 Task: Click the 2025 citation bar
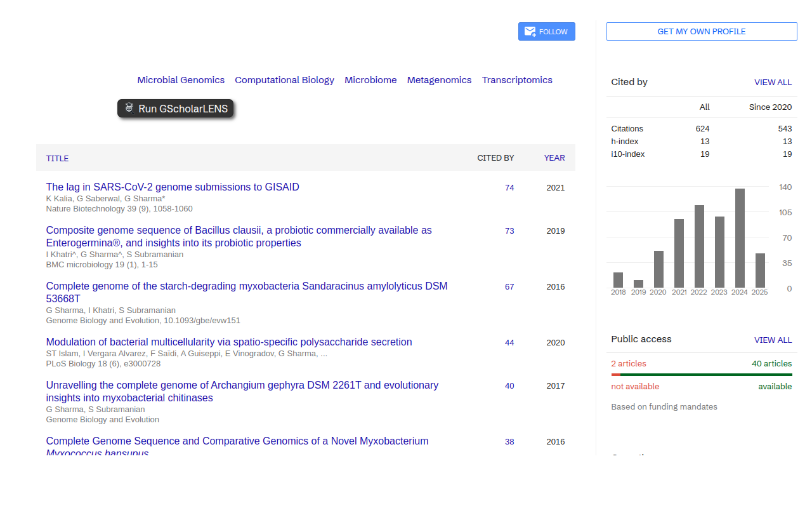point(760,270)
